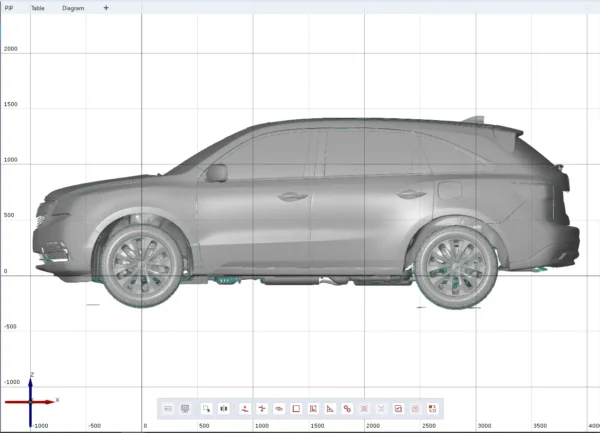Click the car's rear wheel
600x433 pixels.
[456, 267]
